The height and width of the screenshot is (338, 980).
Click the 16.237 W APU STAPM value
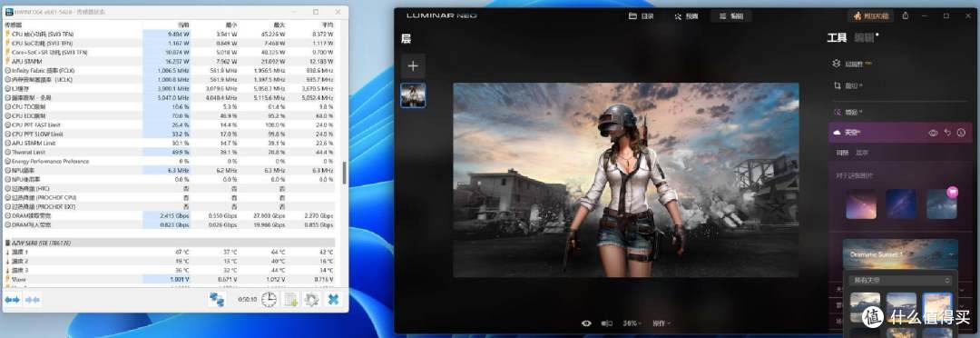(x=178, y=62)
